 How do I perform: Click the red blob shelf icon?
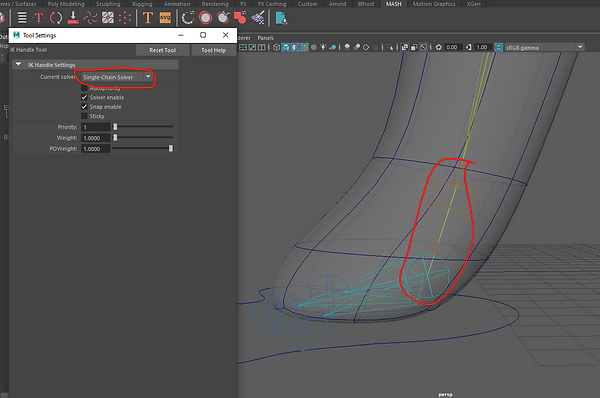pyautogui.click(x=240, y=18)
